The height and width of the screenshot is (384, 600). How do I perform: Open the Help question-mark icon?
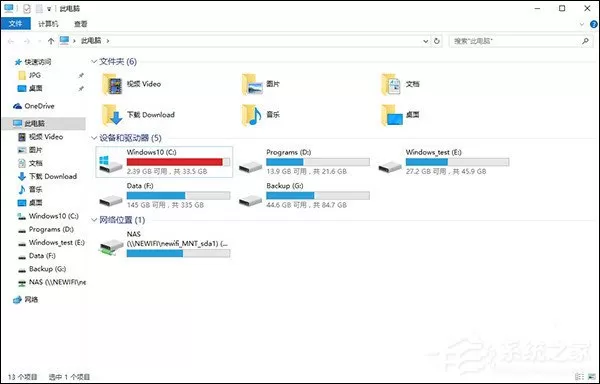[593, 24]
